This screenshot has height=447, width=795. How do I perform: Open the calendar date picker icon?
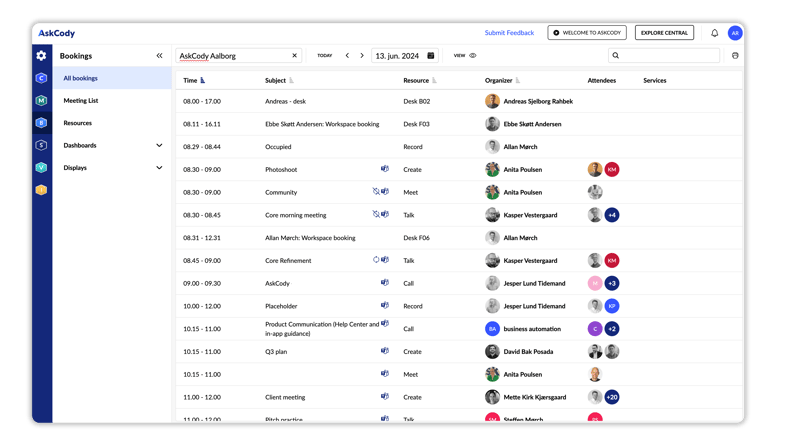coord(431,56)
